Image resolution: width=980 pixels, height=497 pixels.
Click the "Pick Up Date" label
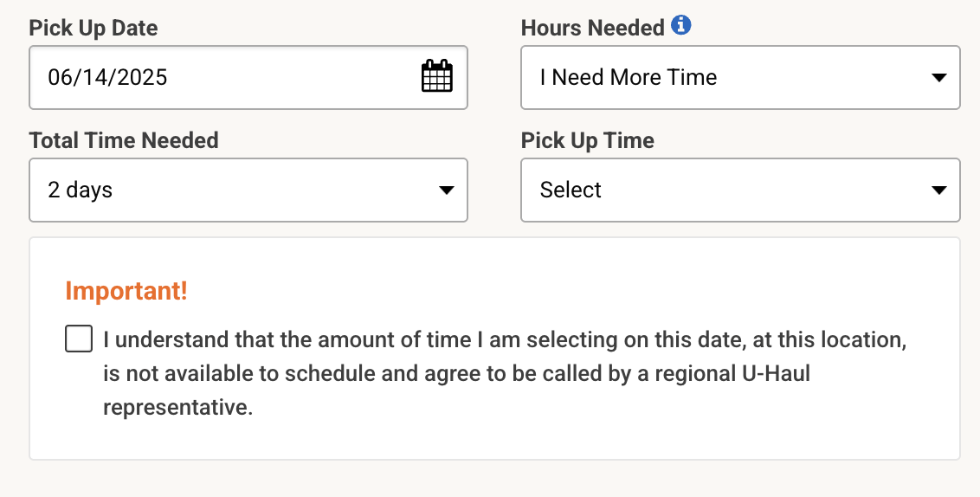[93, 28]
